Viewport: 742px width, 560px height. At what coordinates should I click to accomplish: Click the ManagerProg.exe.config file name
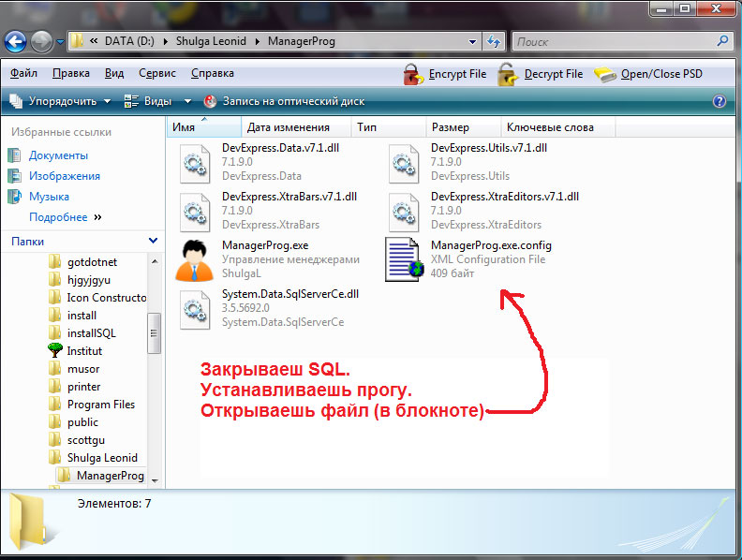coord(491,245)
